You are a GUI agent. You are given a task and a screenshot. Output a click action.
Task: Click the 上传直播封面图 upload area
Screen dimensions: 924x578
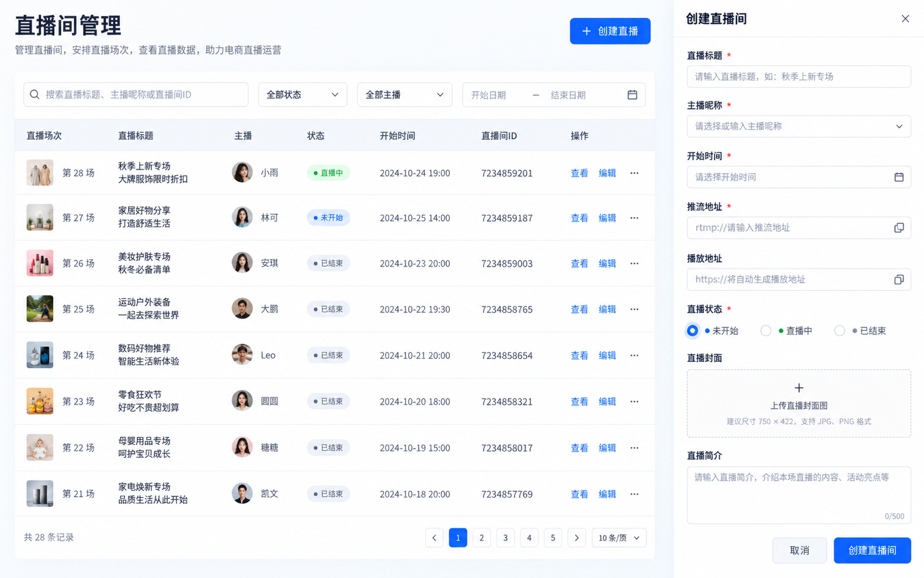(x=799, y=403)
